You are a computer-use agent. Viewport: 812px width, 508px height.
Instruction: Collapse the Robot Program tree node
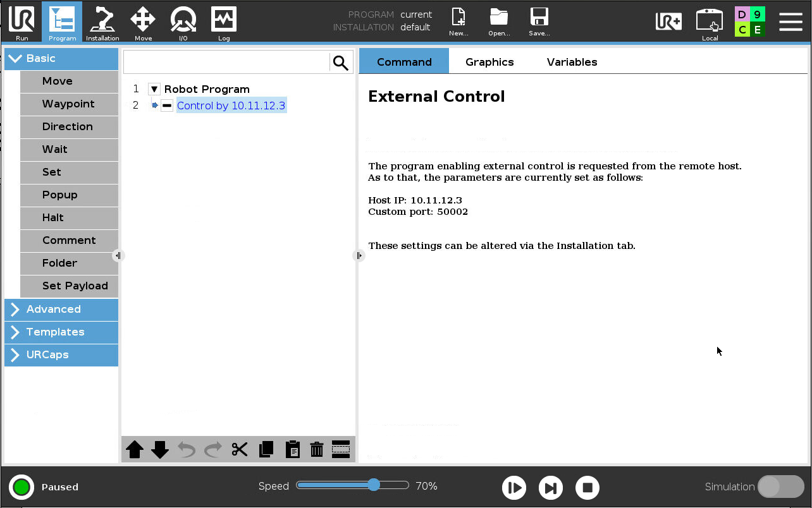154,89
